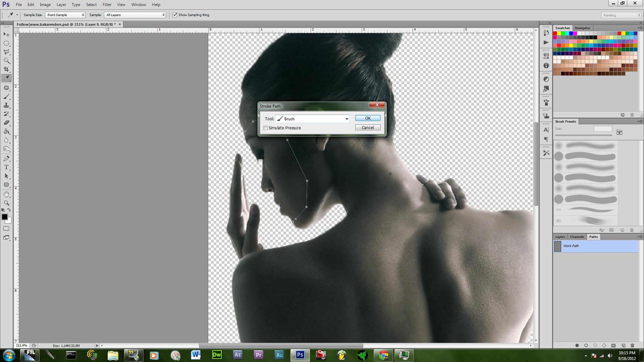
Task: Open the Brush Presets panel menu
Action: pos(639,121)
